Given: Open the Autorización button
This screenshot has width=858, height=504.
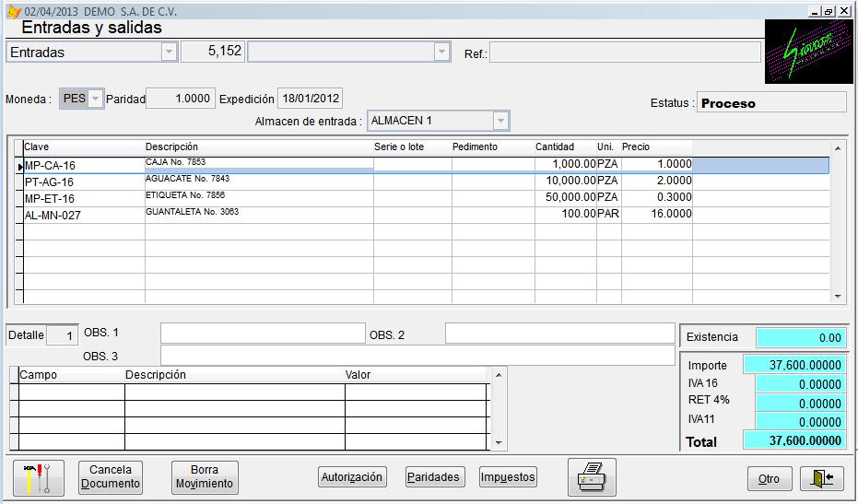Looking at the screenshot, I should click(x=352, y=477).
